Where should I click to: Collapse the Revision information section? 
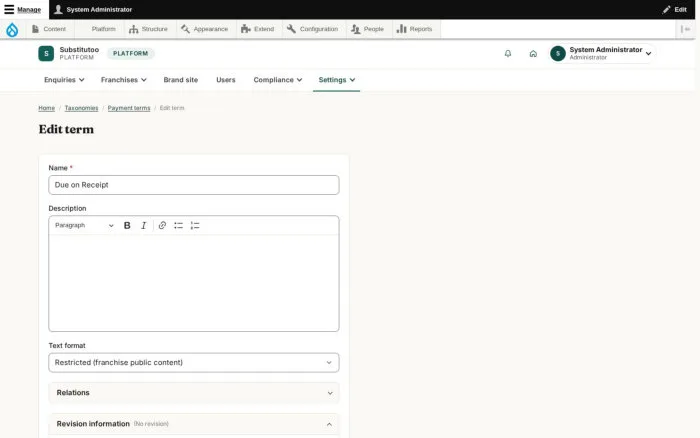click(194, 424)
